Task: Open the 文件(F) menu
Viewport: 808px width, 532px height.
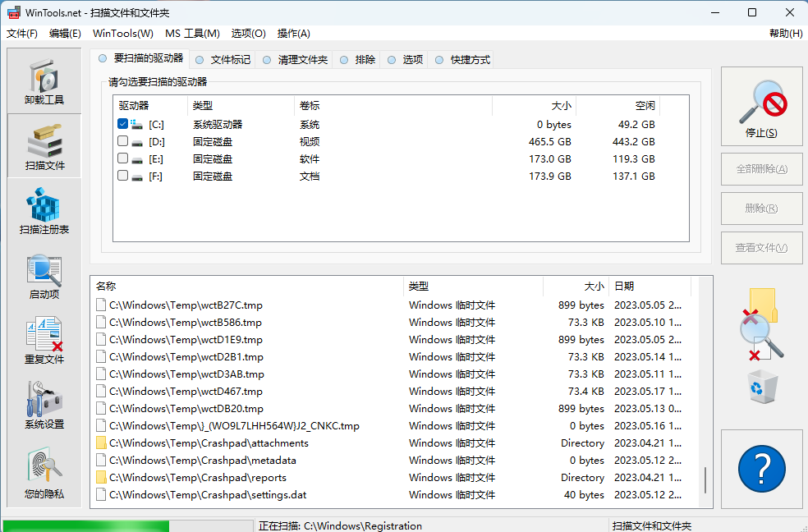Action: click(22, 34)
